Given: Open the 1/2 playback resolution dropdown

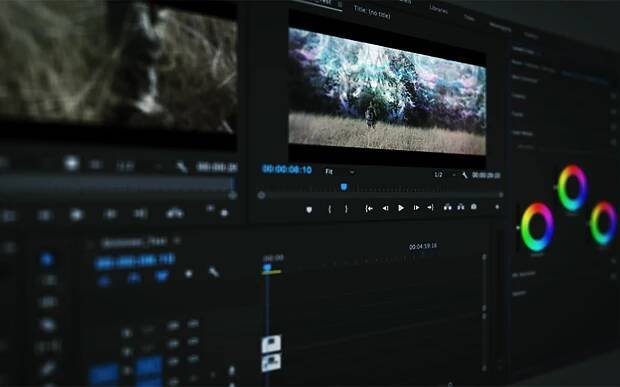Looking at the screenshot, I should coord(444,174).
